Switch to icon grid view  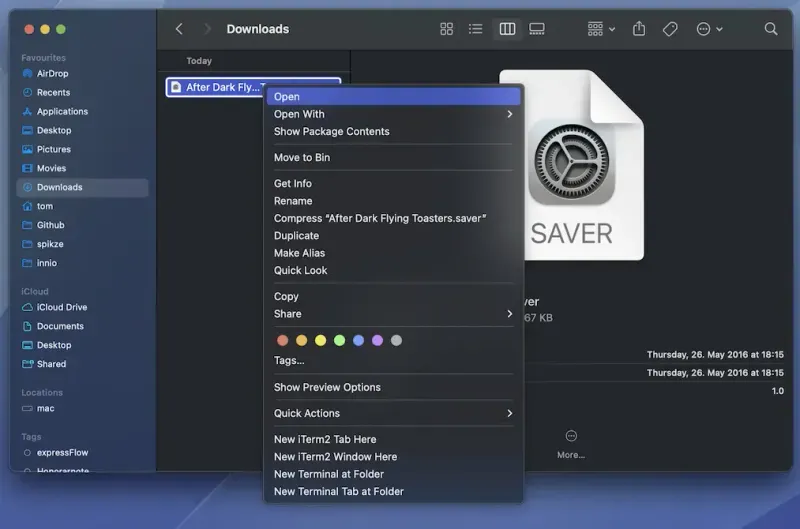pyautogui.click(x=446, y=29)
